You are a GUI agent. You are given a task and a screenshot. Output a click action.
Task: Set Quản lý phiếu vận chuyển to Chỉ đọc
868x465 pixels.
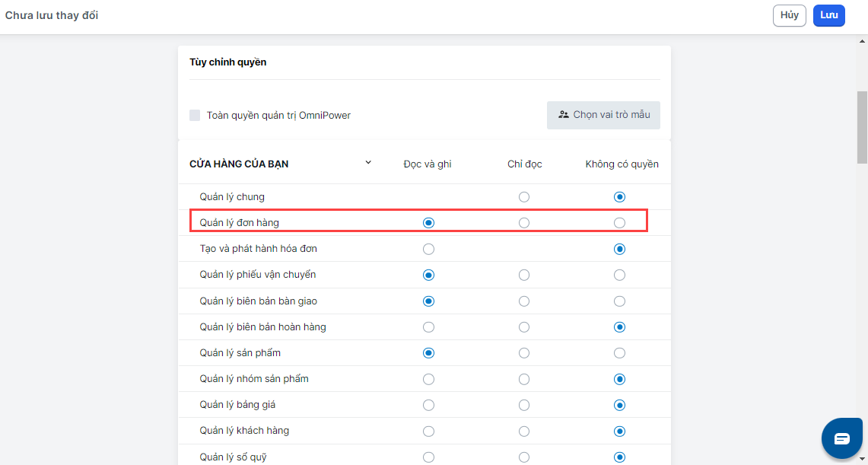click(x=524, y=275)
